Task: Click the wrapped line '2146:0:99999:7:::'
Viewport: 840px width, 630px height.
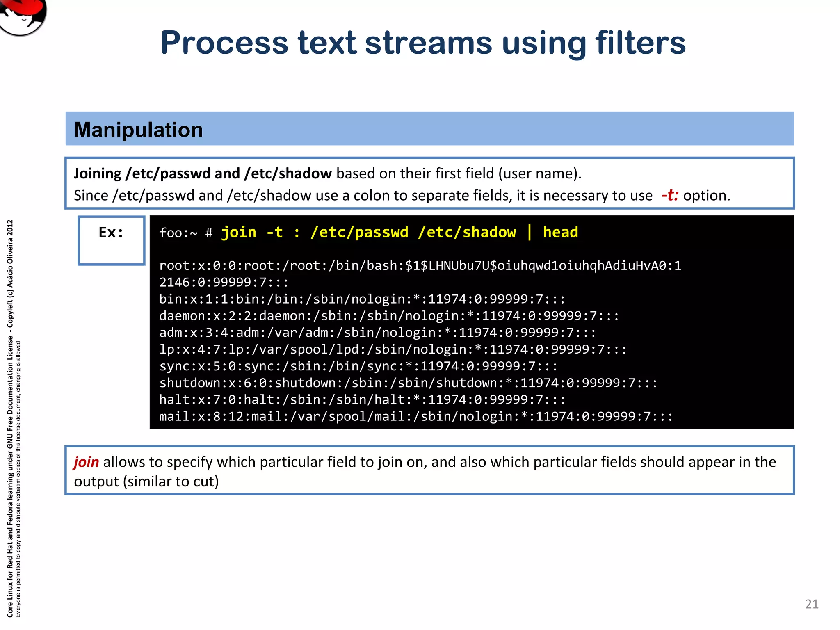Action: click(x=224, y=283)
